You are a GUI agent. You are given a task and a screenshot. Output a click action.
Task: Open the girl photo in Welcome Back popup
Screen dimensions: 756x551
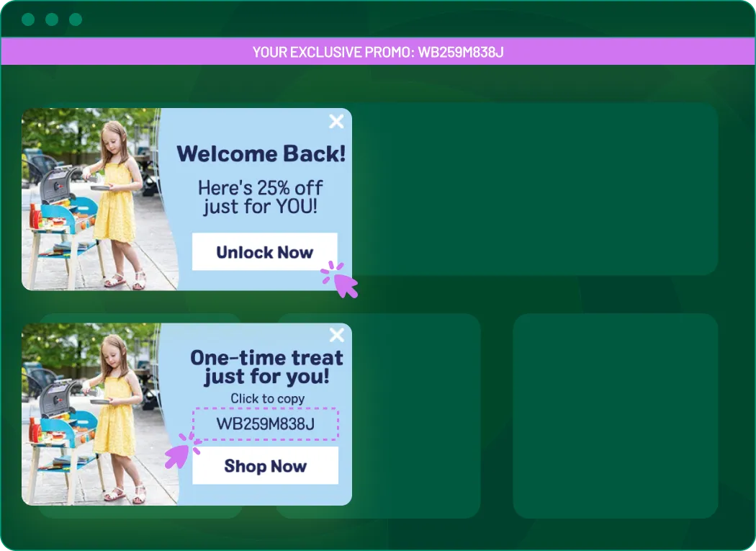click(100, 200)
